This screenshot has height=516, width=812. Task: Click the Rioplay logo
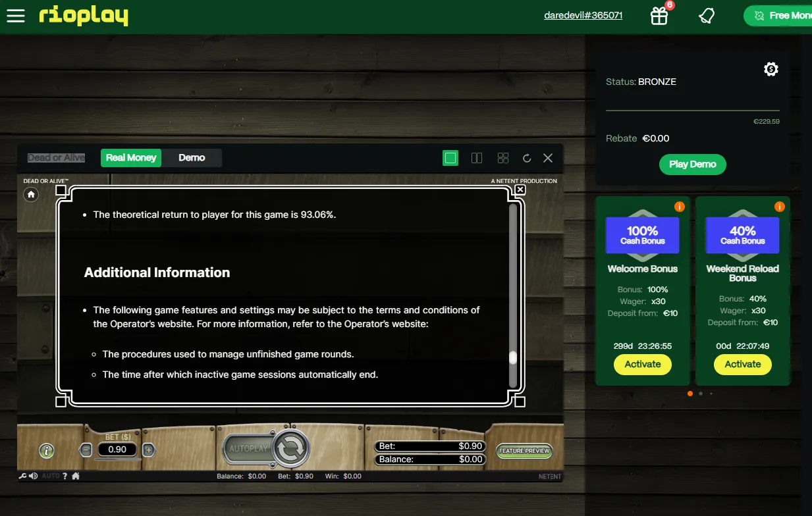coord(84,16)
